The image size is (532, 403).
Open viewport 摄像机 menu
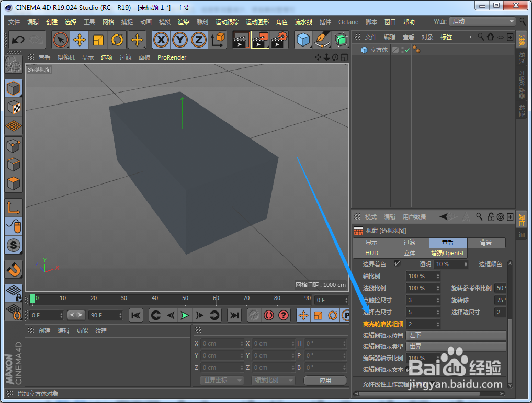click(66, 57)
